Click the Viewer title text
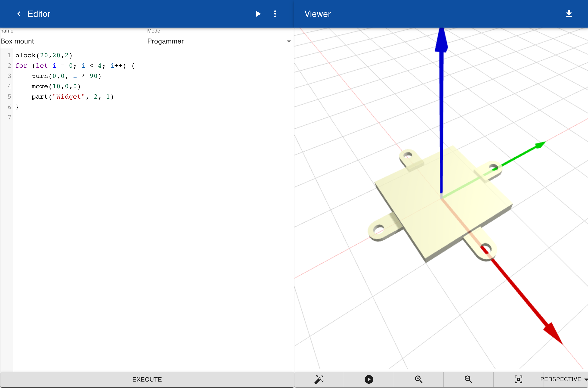588x388 pixels. click(x=317, y=14)
